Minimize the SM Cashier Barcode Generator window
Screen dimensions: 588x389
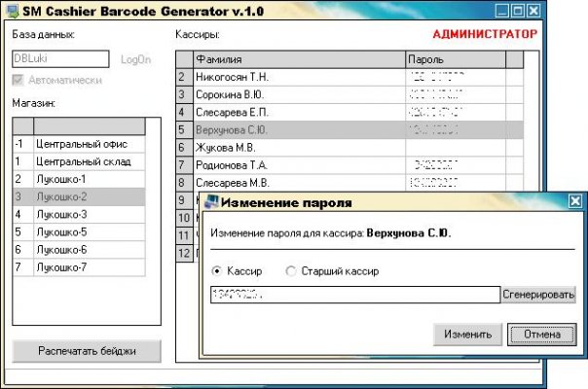click(501, 11)
